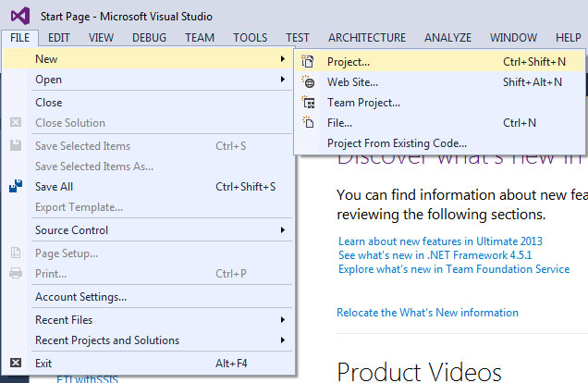Click the Close Solution icon

16,122
